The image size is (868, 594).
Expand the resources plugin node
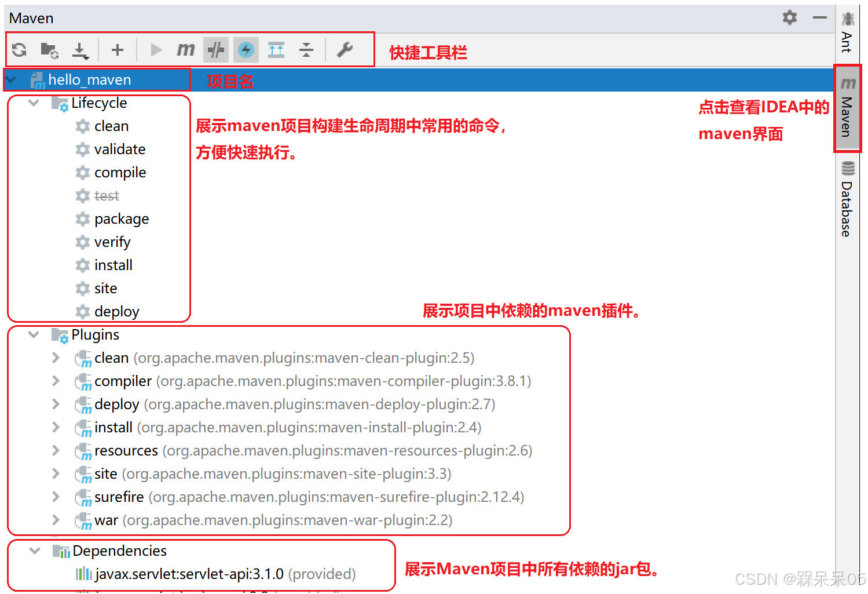(x=56, y=450)
